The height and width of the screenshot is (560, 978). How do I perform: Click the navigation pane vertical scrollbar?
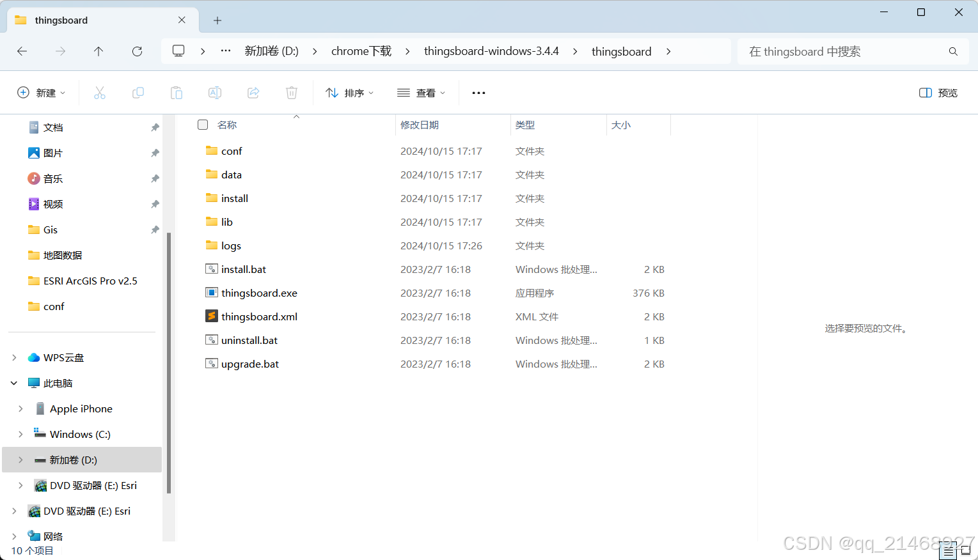(169, 362)
